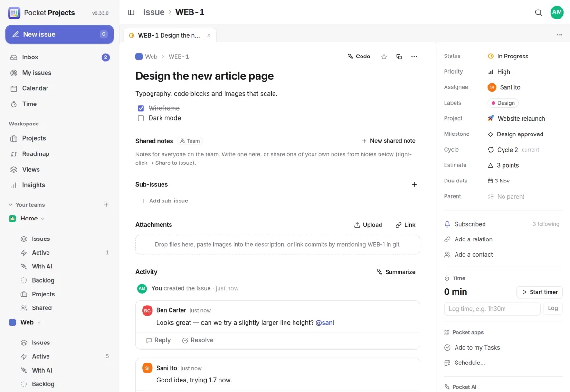Open the Calendar view
Viewport: 570px width, 392px height.
[59, 88]
